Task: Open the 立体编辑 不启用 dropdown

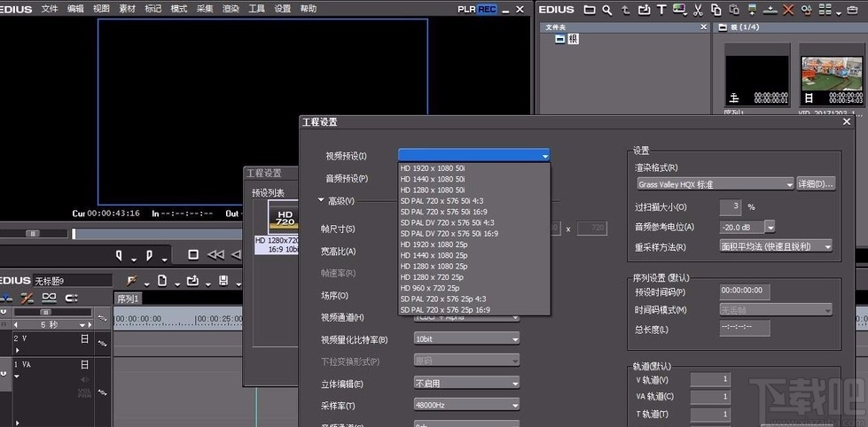Action: click(x=466, y=383)
